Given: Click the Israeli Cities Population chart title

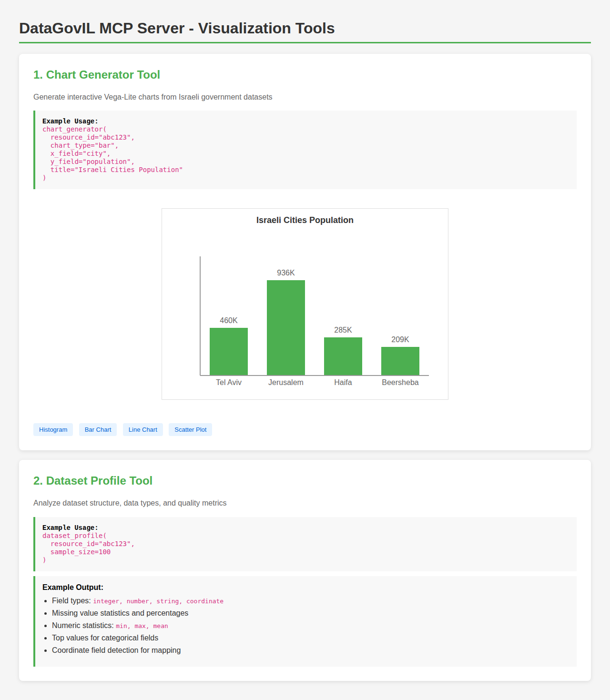Looking at the screenshot, I should point(304,220).
